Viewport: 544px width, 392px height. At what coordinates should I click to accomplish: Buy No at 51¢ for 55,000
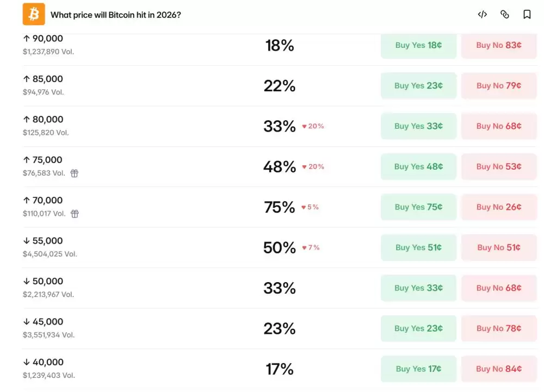pyautogui.click(x=499, y=247)
